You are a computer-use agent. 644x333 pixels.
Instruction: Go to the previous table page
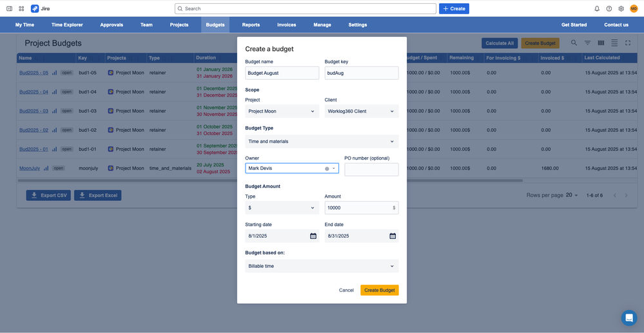(615, 195)
